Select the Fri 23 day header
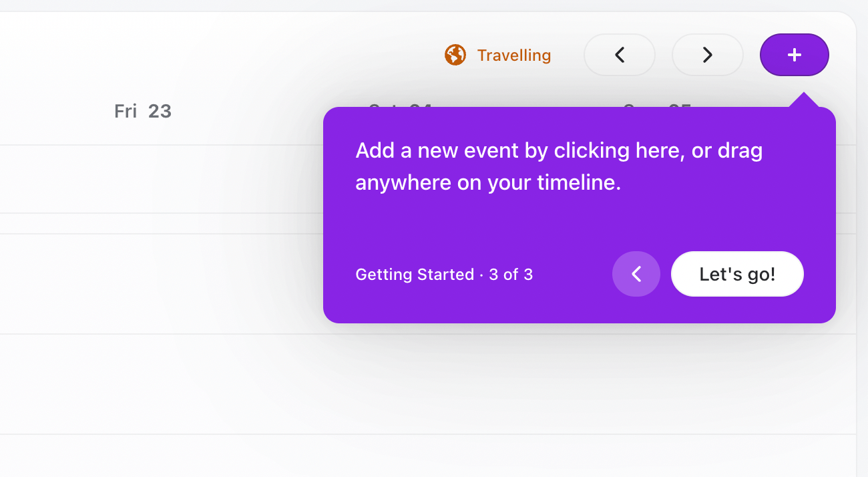The height and width of the screenshot is (477, 868). 143,111
